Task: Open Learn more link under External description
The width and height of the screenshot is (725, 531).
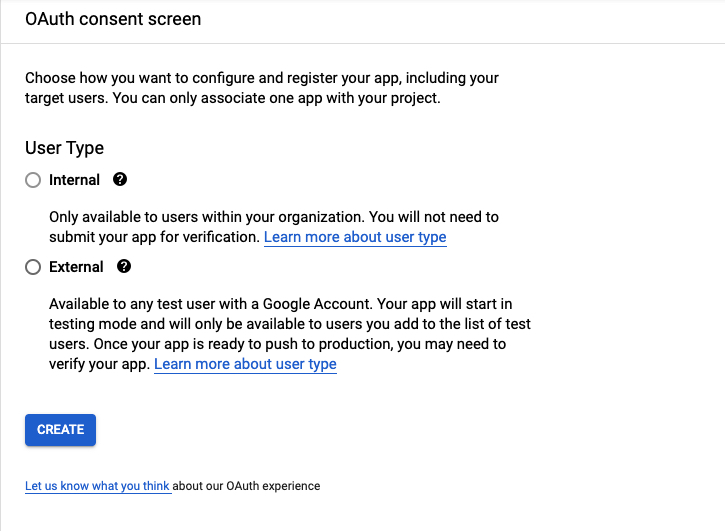Action: (x=245, y=364)
